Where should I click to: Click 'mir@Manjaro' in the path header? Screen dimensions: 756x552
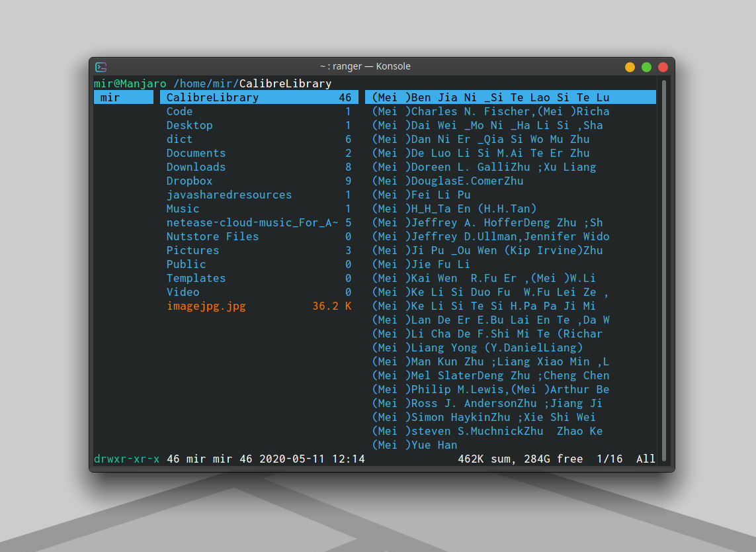130,84
